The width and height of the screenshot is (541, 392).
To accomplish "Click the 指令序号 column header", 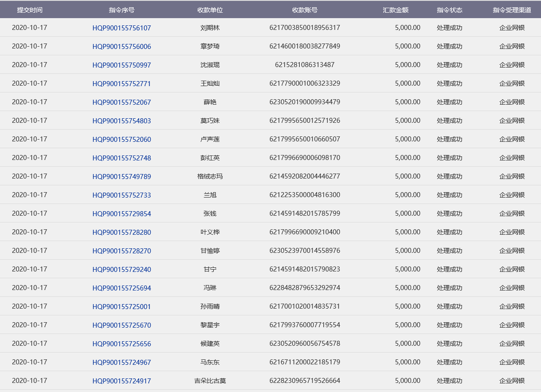I will pos(122,10).
